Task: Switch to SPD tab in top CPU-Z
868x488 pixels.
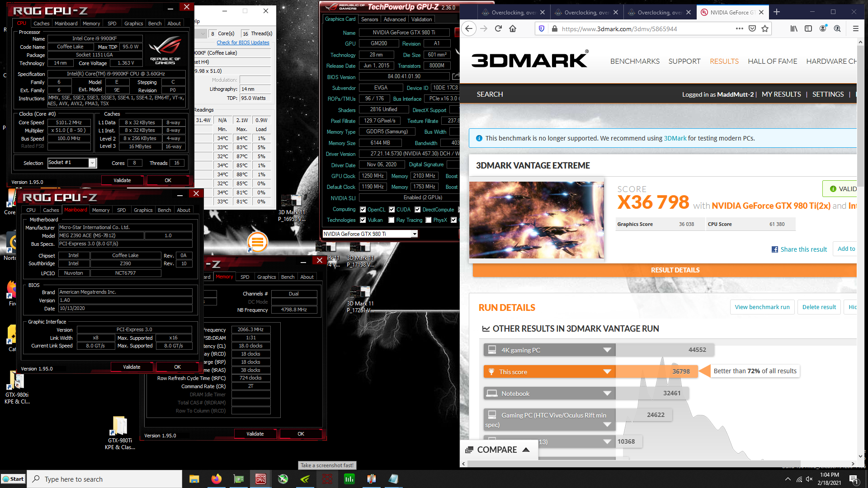Action: coord(112,23)
